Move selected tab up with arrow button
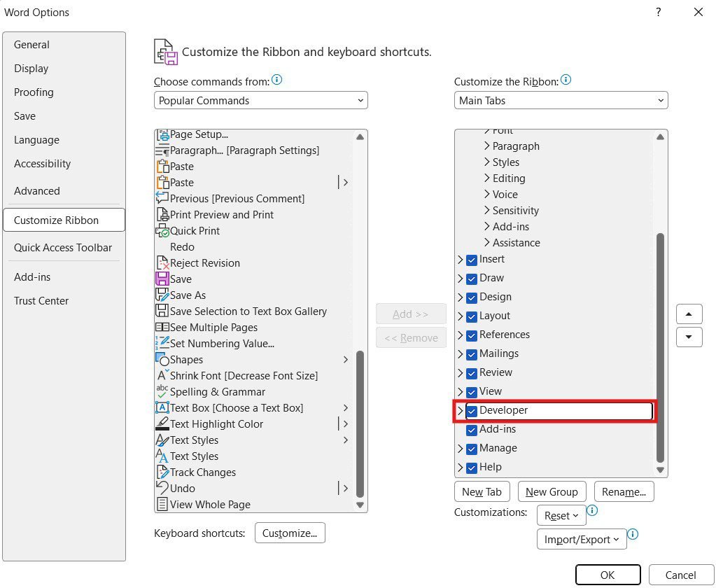Image resolution: width=716 pixels, height=588 pixels. [x=689, y=314]
